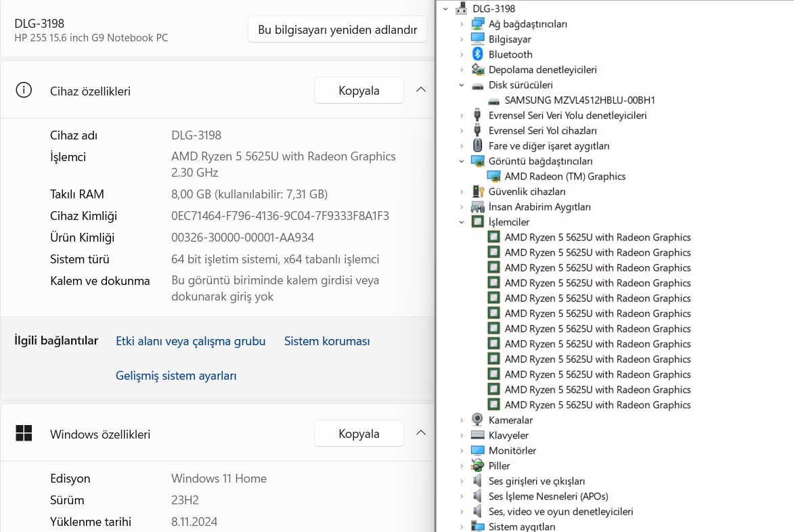Click Kopyala in Windows özellikleri section
Viewport: 794px width, 532px height.
[359, 433]
